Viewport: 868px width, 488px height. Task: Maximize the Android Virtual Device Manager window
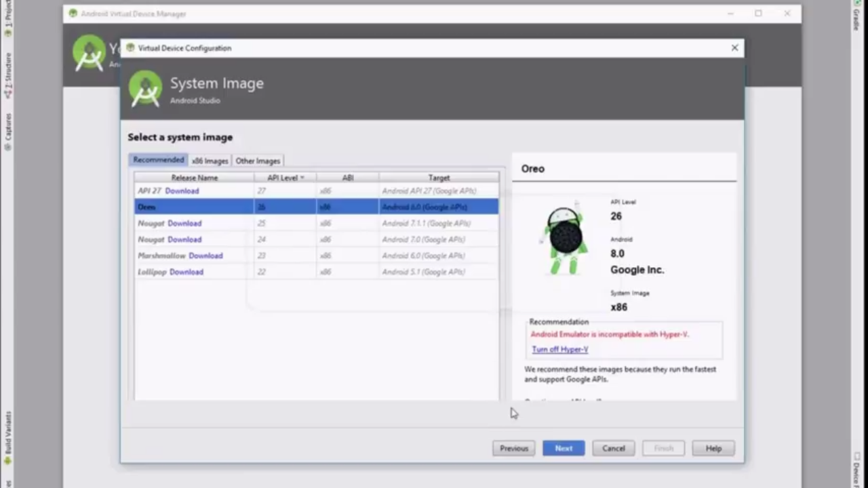pyautogui.click(x=758, y=14)
